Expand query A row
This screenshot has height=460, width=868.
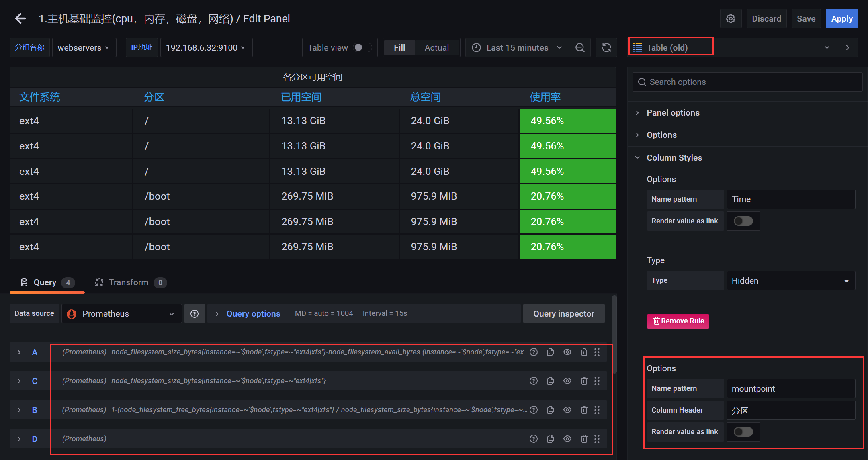coord(19,352)
